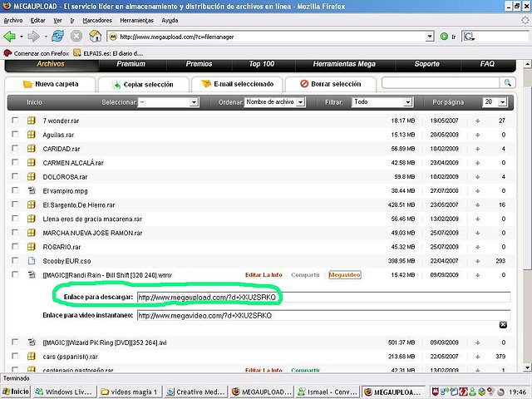This screenshot has height=399, width=532.
Task: Open Windows Inicio start button
Action: click(x=16, y=392)
